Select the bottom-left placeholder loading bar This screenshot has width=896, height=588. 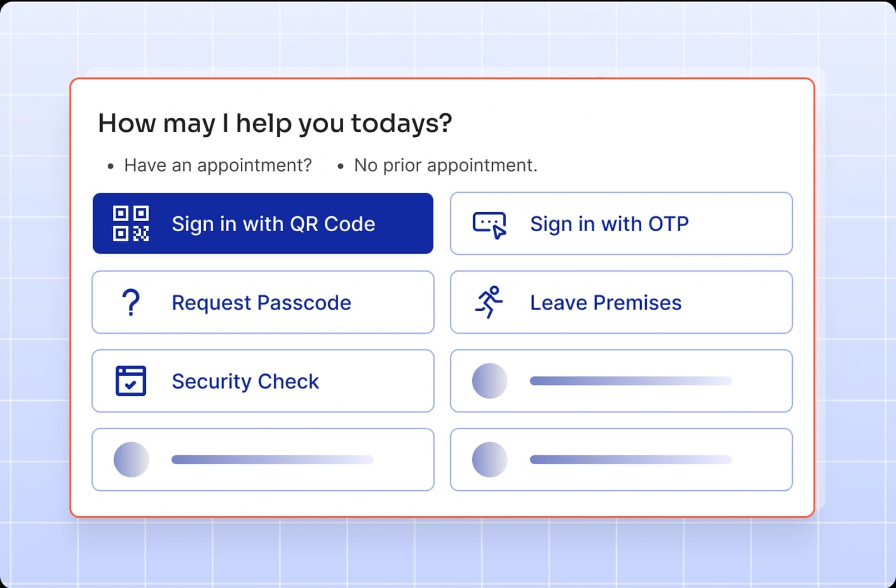(x=273, y=460)
